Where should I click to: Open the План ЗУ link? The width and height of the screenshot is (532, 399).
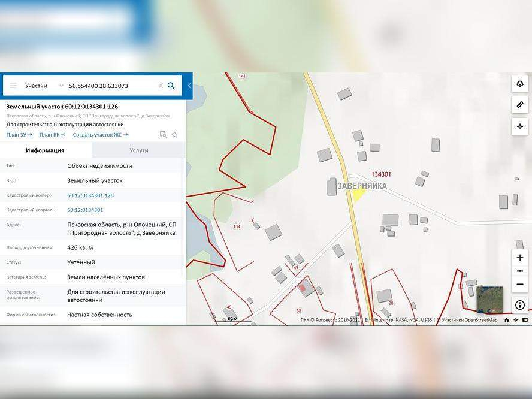click(x=16, y=134)
